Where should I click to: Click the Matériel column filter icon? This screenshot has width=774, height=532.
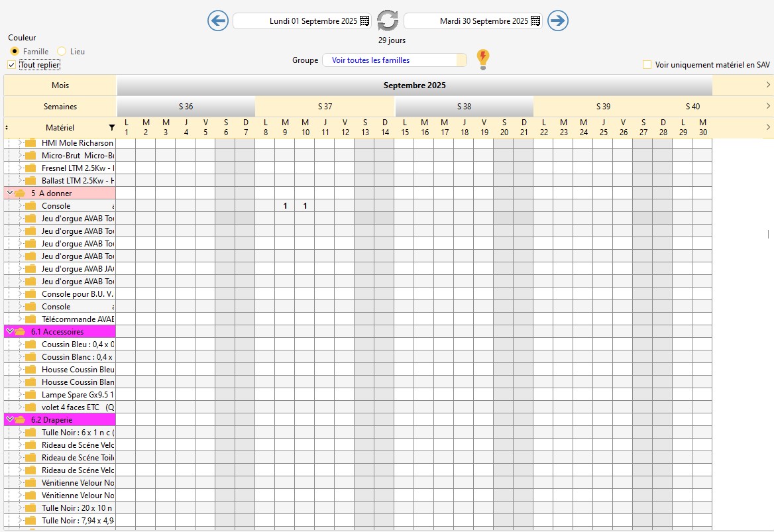tap(111, 128)
